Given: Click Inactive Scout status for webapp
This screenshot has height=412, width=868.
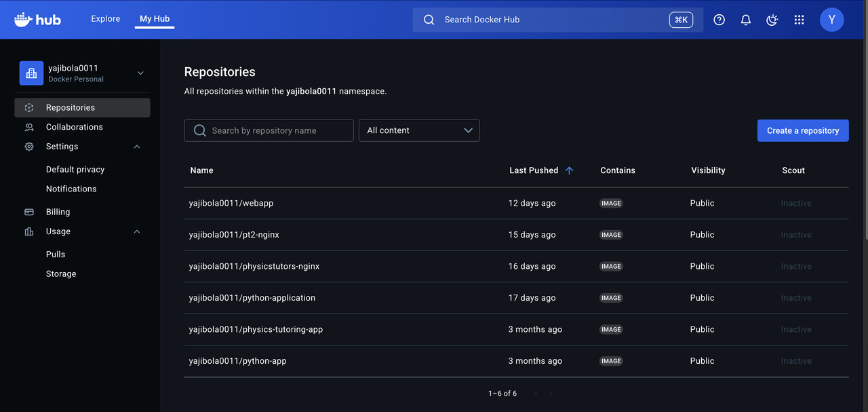Looking at the screenshot, I should click(796, 204).
